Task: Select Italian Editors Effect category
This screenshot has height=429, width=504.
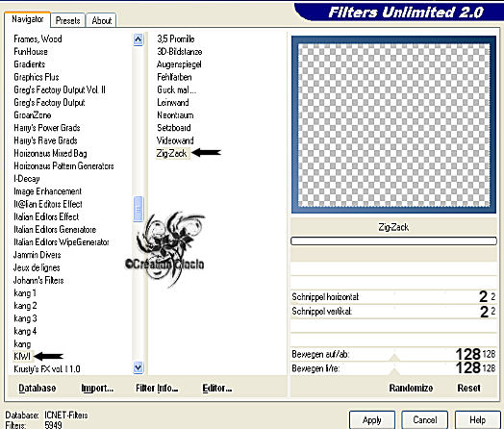Action: pos(46,216)
